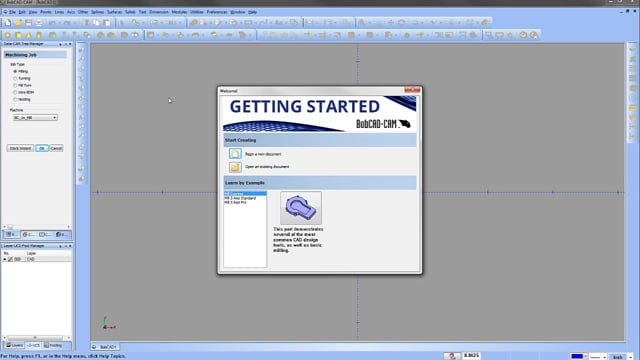Click the Stock Wizard button

click(20, 148)
